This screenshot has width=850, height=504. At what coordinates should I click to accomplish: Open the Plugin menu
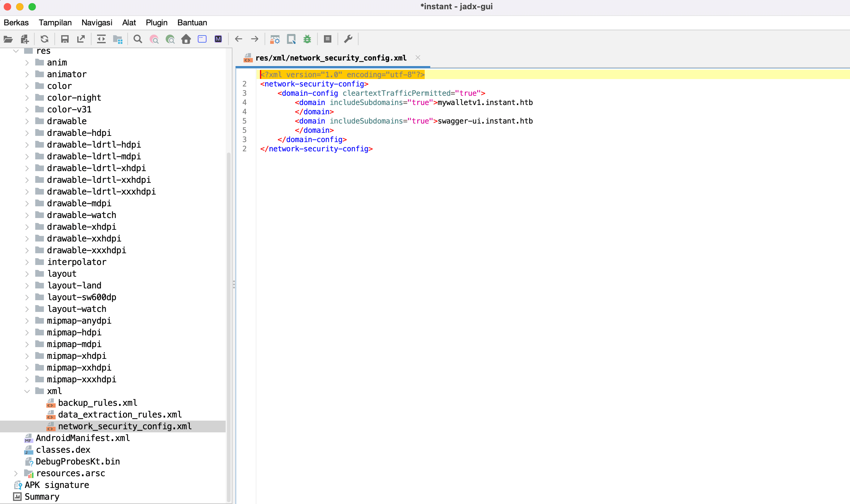(156, 23)
